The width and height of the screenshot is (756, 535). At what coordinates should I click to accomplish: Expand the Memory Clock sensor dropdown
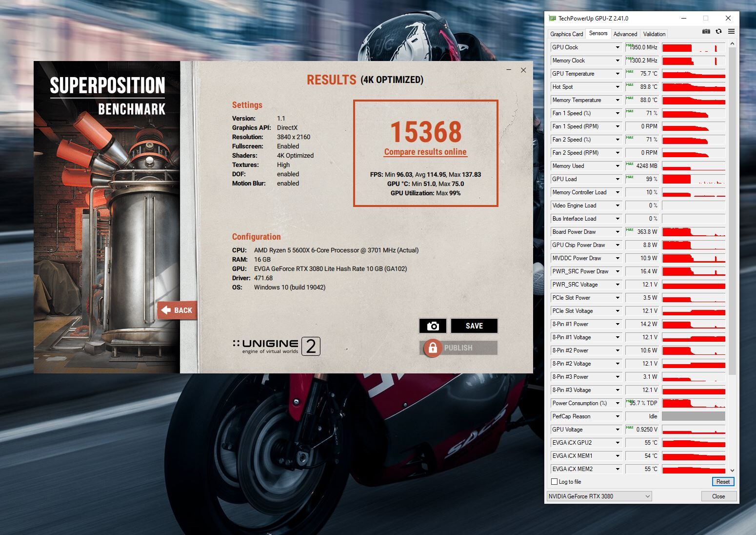coord(617,61)
